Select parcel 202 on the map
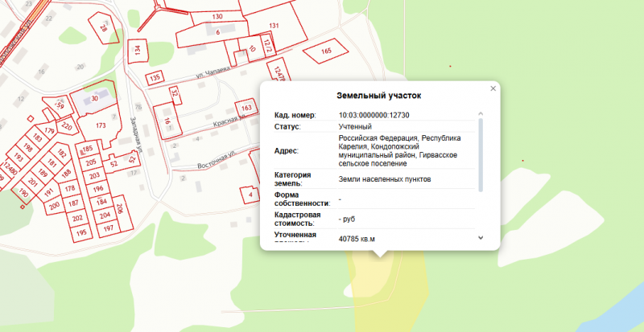 click(77, 218)
